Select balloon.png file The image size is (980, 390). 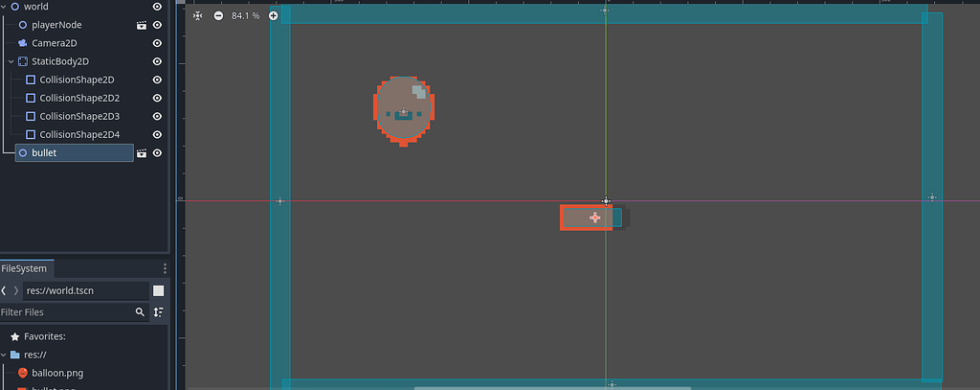(57, 373)
